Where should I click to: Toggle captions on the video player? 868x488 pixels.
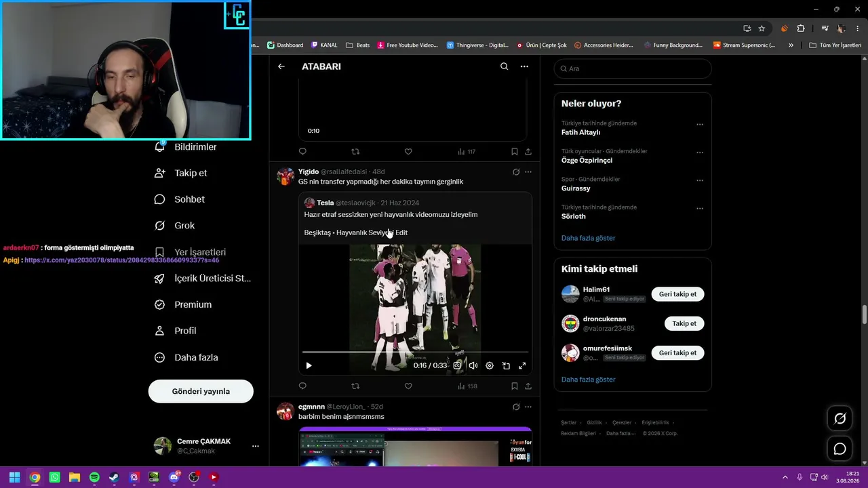click(457, 366)
